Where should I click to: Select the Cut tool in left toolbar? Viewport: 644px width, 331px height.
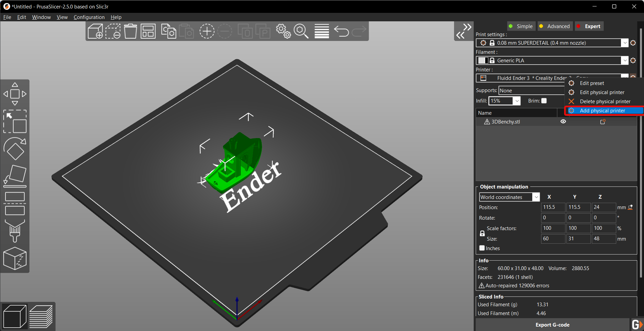[15, 203]
